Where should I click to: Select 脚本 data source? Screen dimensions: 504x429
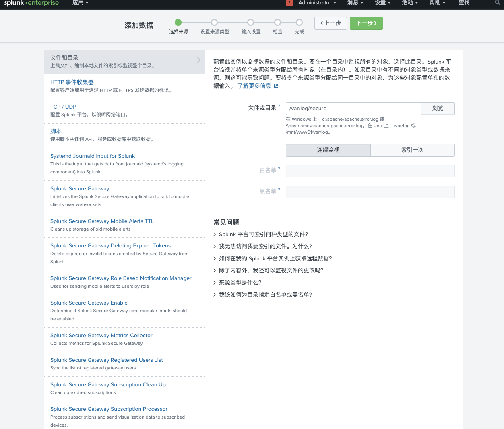click(125, 136)
